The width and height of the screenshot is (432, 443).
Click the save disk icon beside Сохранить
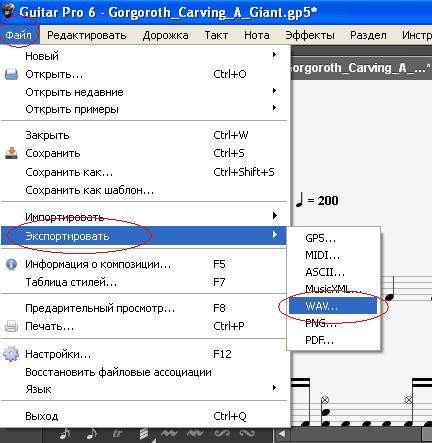click(11, 153)
